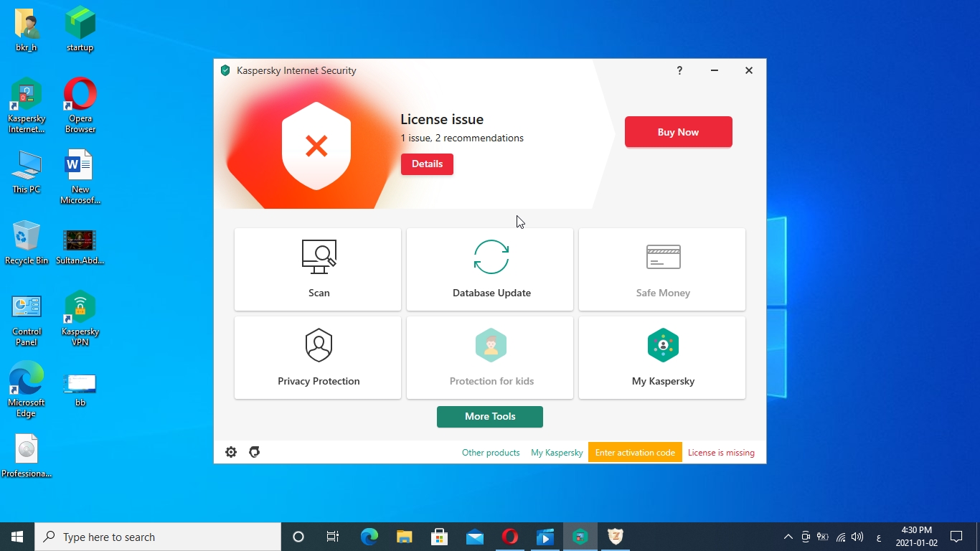
Task: Select the Professiona... disc image icon
Action: [27, 456]
